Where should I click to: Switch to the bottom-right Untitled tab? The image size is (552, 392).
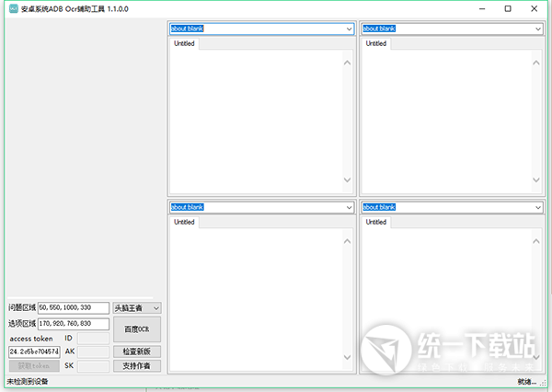click(376, 222)
